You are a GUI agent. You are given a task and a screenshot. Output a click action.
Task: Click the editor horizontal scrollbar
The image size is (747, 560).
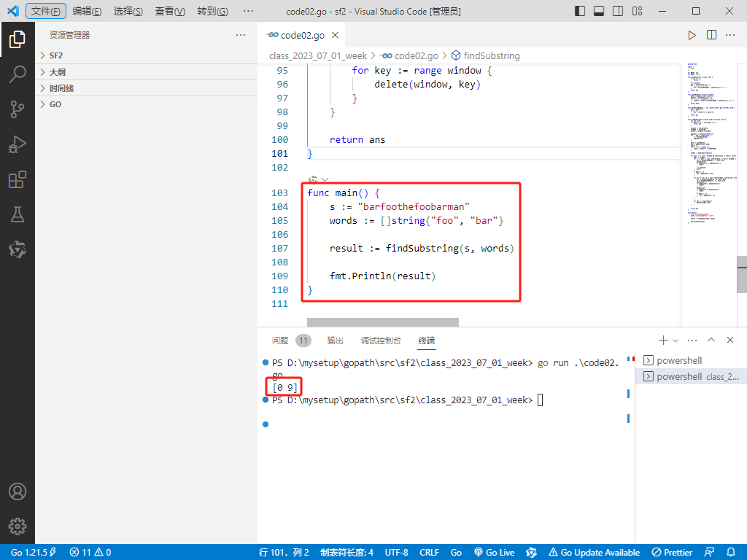click(x=382, y=322)
